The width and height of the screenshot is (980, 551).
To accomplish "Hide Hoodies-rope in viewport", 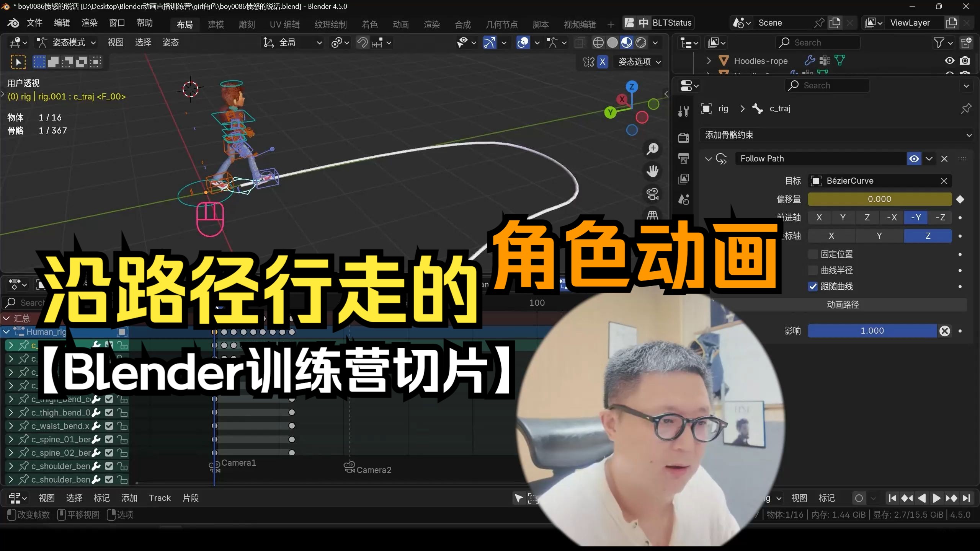I will point(949,60).
